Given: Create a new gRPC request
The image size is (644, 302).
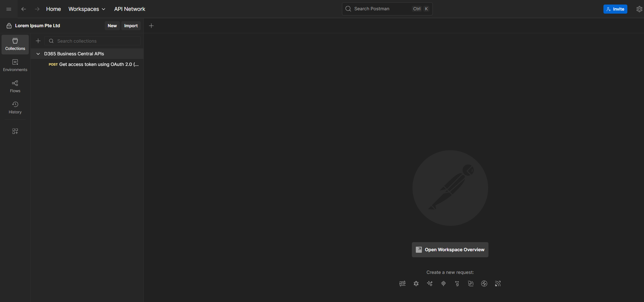Looking at the screenshot, I should [457, 284].
